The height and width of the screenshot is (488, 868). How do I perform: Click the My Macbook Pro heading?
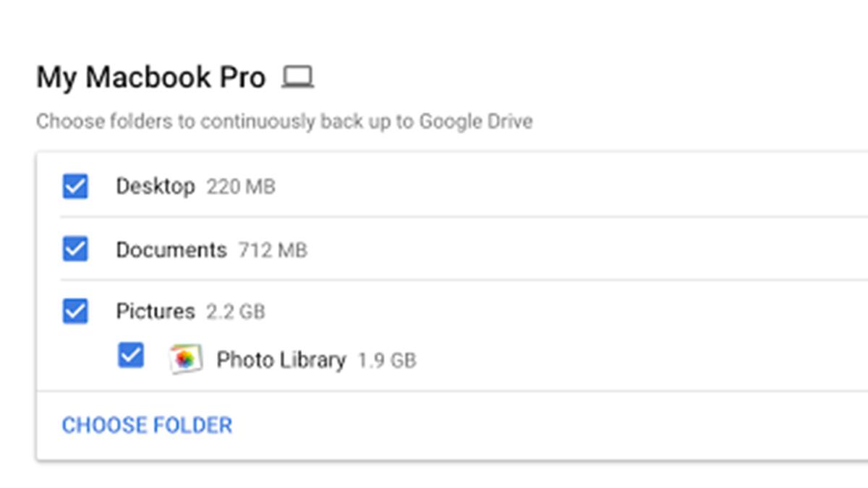tap(150, 77)
